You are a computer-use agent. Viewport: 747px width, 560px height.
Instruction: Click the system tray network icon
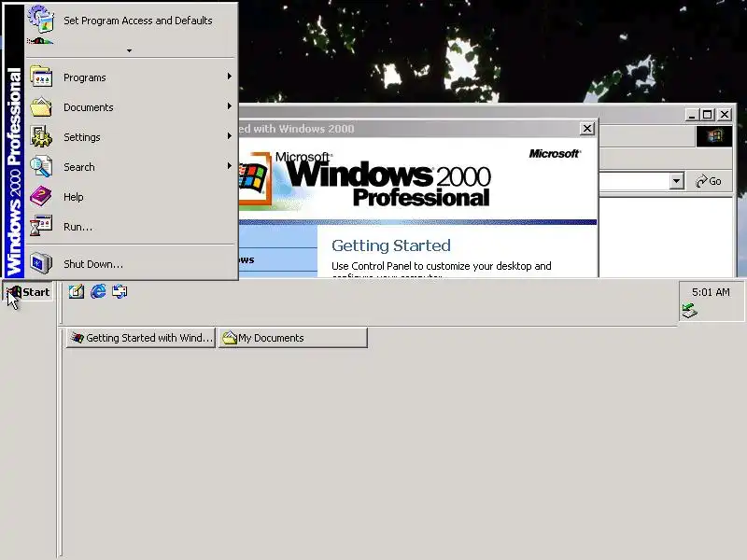689,311
